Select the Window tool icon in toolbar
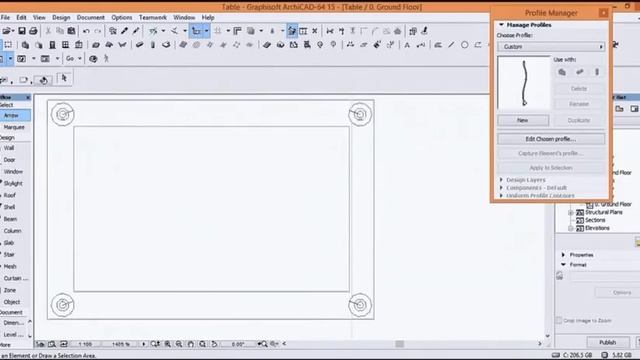640x360 pixels. pos(65,45)
